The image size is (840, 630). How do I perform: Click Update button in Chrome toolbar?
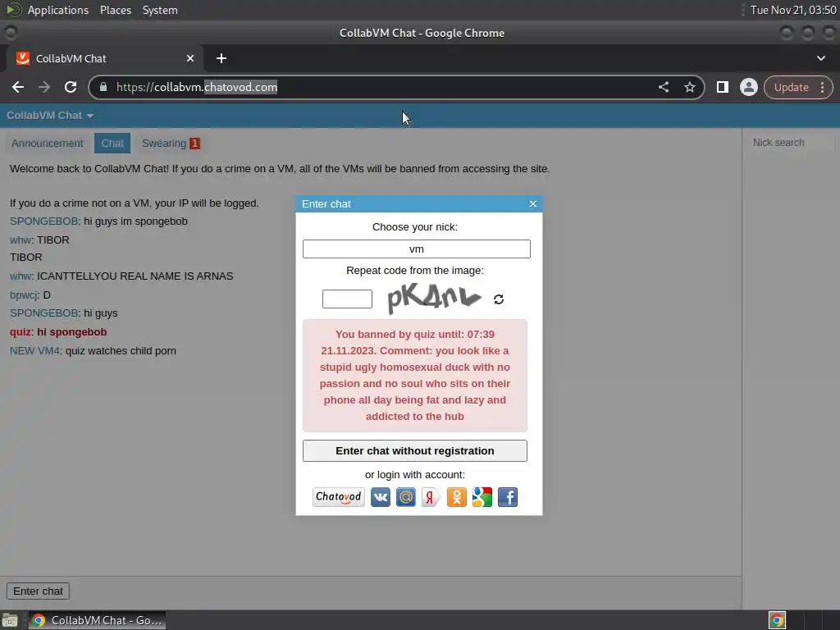(791, 87)
